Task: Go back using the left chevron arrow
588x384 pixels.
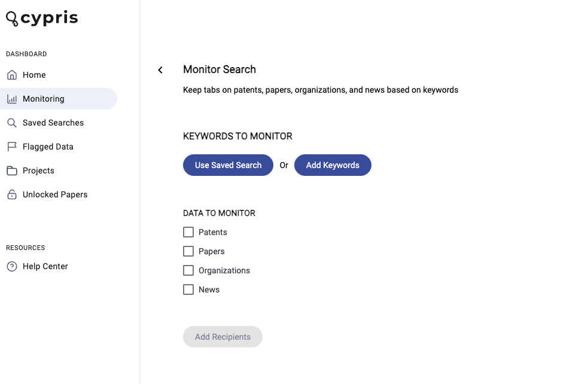Action: (160, 70)
